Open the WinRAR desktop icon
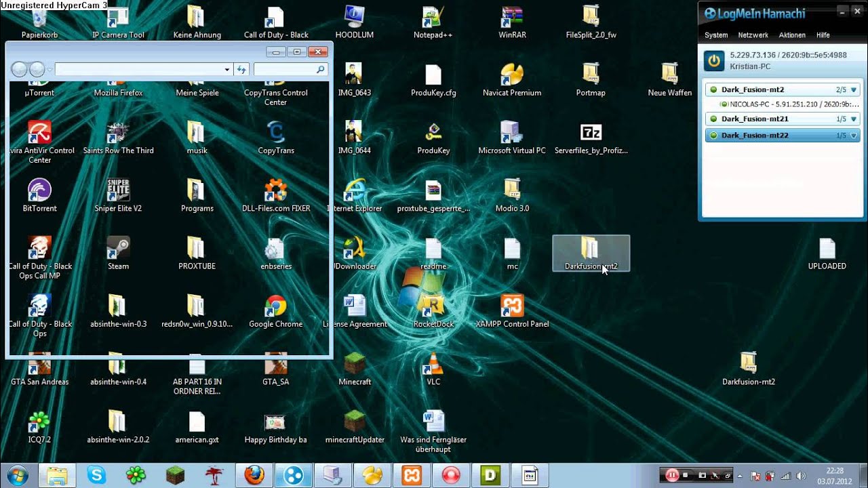The image size is (868, 488). coord(512,22)
